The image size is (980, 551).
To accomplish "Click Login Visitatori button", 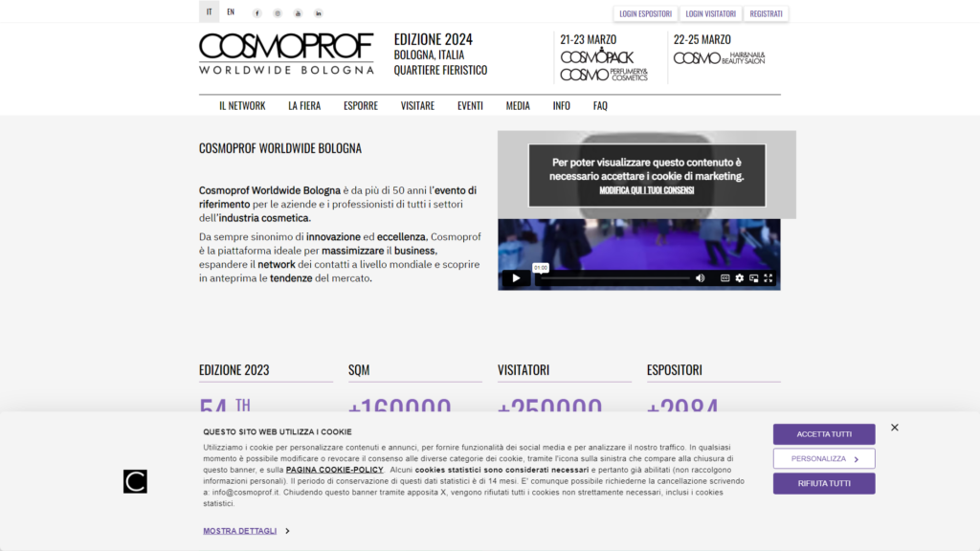I will pos(711,13).
